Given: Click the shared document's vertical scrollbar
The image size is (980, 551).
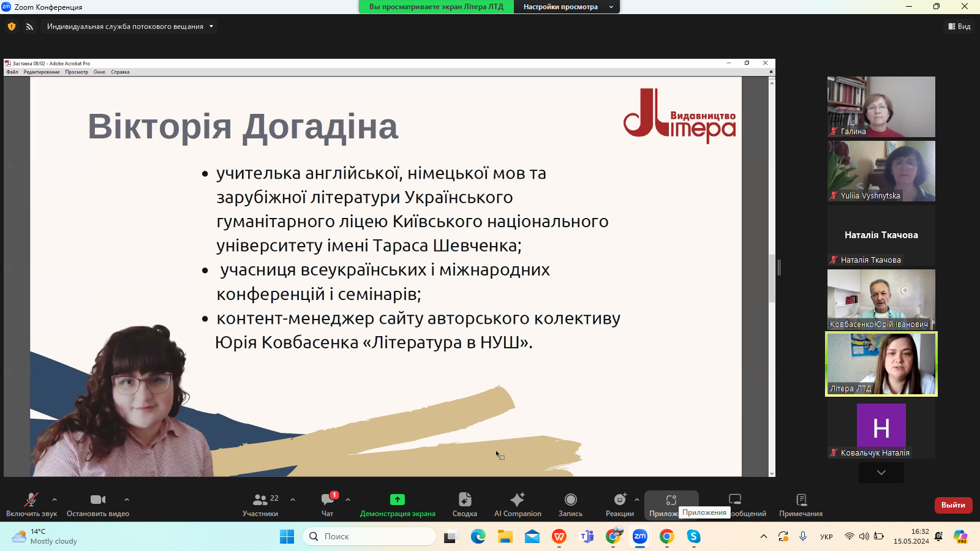Looking at the screenshot, I should [x=772, y=279].
